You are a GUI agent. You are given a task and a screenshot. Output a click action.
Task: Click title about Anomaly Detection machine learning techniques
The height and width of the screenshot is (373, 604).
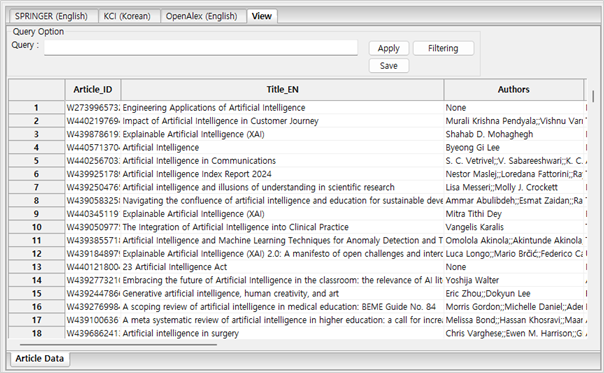[x=282, y=240]
